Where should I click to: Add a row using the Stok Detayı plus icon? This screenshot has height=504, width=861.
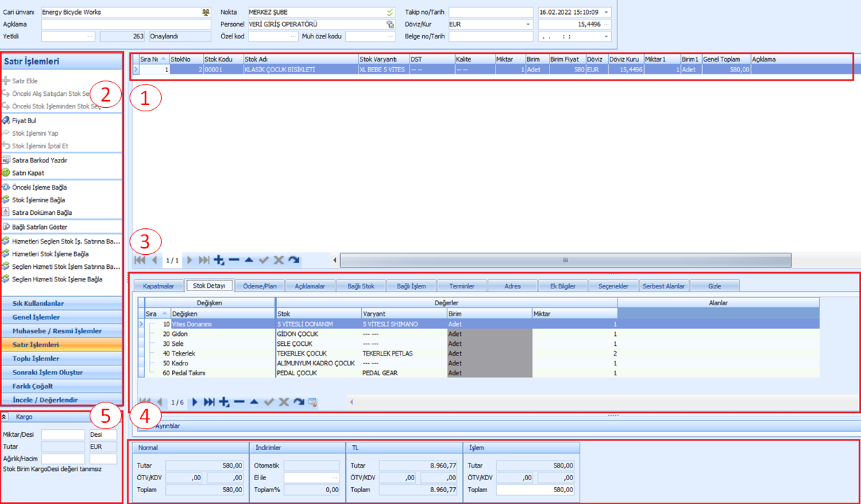pyautogui.click(x=223, y=402)
